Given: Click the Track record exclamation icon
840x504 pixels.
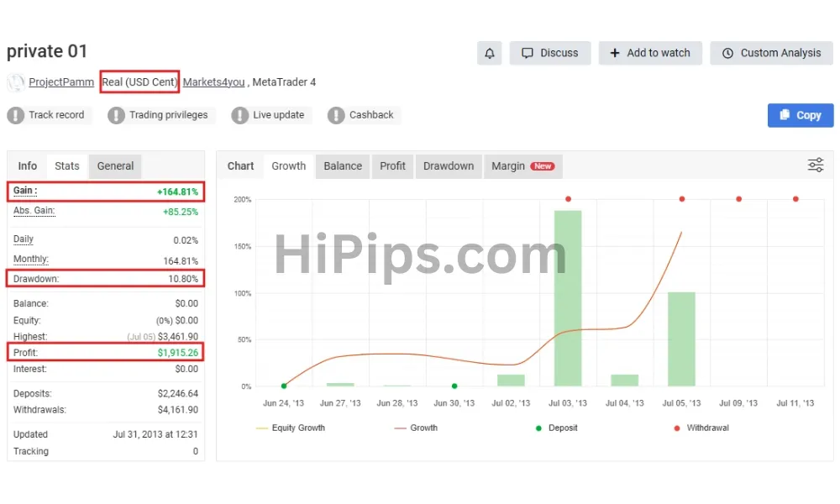Looking at the screenshot, I should pos(15,115).
